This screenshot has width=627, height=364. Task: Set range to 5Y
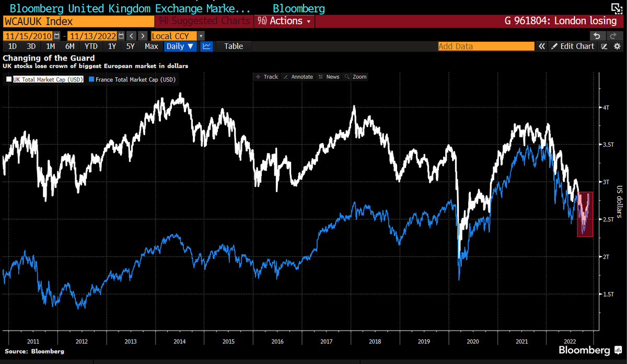[131, 46]
